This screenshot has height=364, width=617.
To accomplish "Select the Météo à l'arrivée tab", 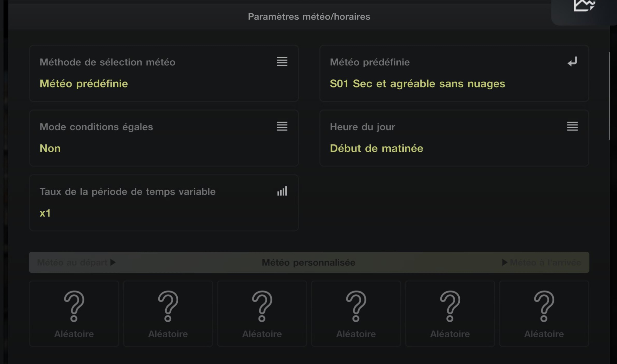I will [541, 263].
